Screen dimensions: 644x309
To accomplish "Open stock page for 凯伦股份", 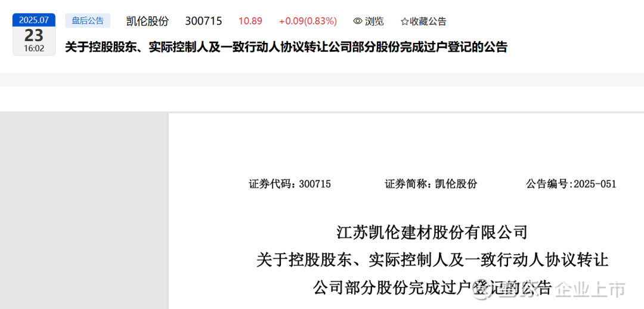I will [147, 21].
